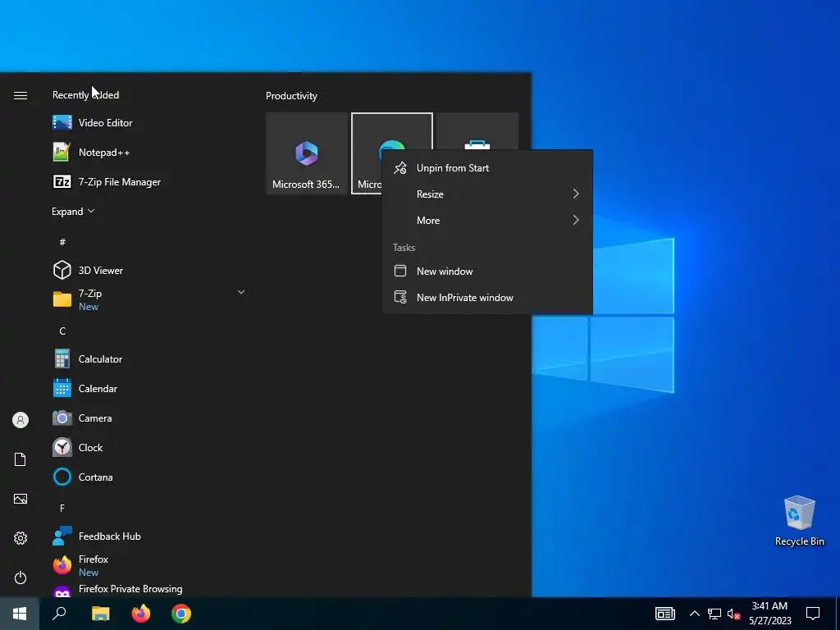Click the Productivity group title
840x630 pixels.
[x=291, y=96]
